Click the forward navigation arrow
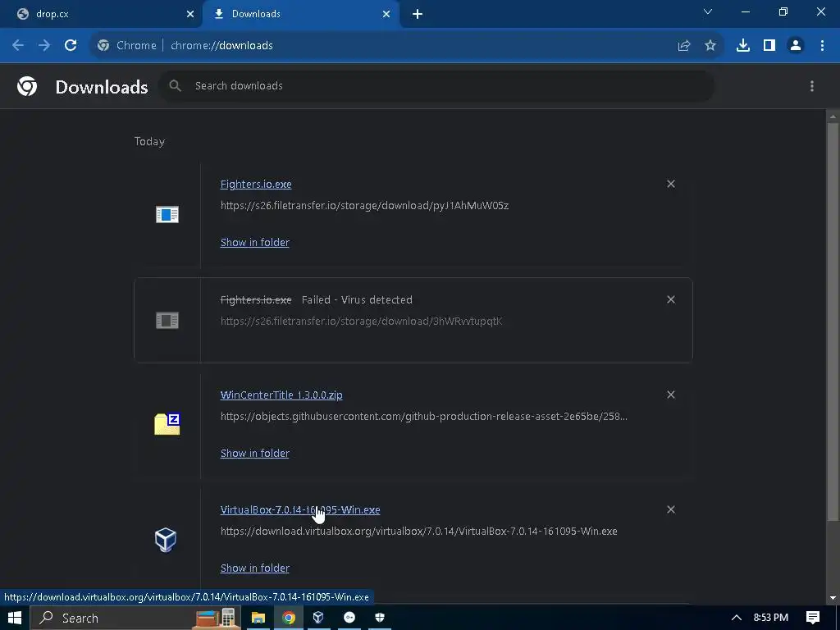The width and height of the screenshot is (840, 630). pos(44,46)
